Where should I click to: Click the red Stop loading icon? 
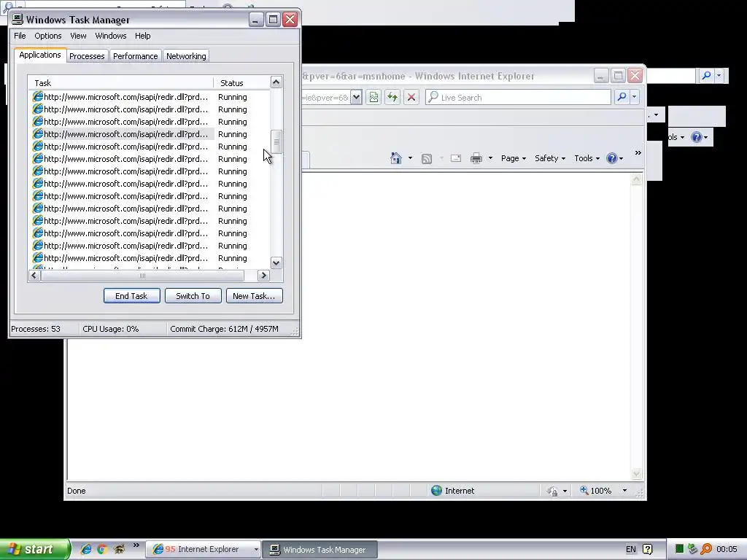(411, 97)
